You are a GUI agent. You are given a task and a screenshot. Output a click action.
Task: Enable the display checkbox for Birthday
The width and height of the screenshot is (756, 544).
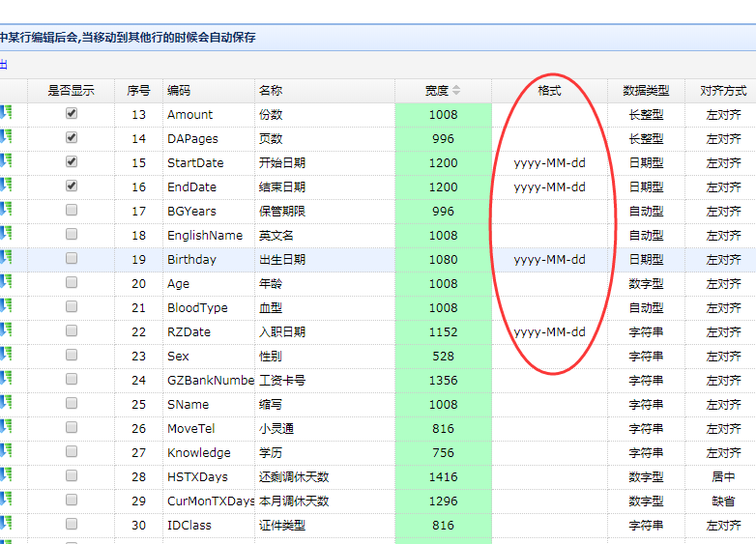coord(72,259)
